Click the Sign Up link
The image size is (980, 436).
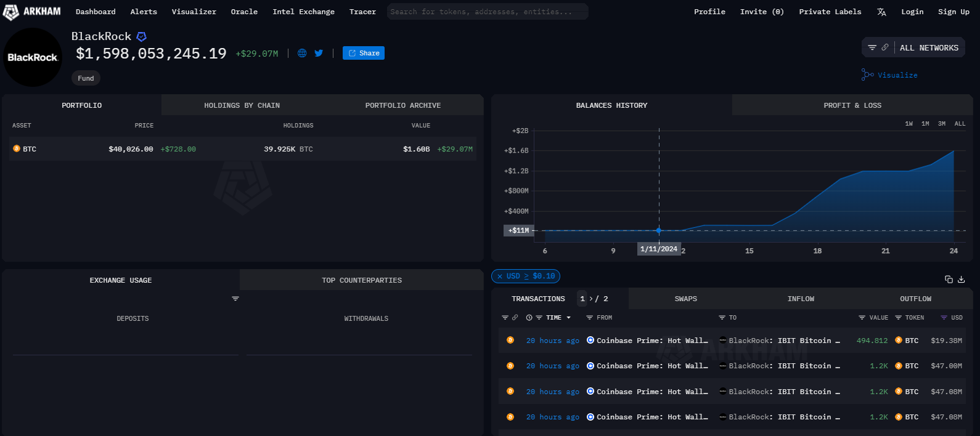point(953,12)
